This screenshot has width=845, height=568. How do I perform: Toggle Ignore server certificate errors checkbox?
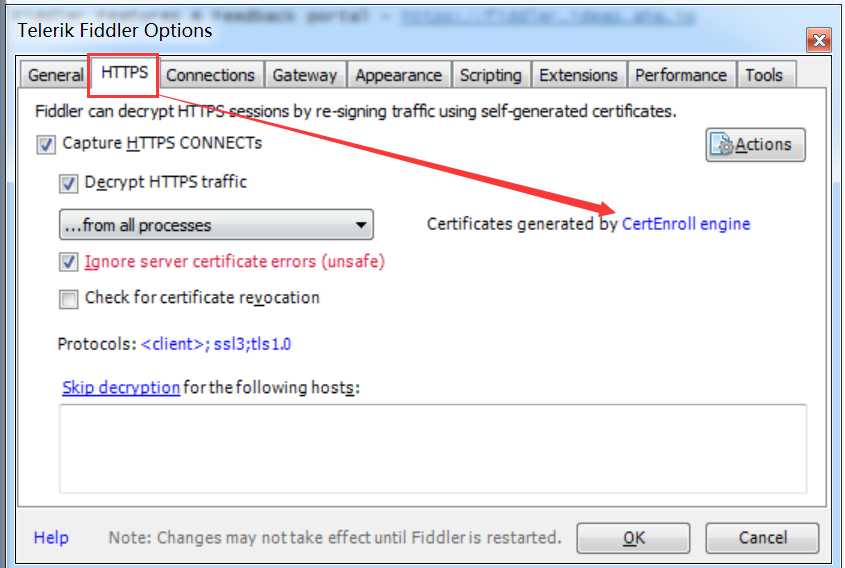[68, 262]
